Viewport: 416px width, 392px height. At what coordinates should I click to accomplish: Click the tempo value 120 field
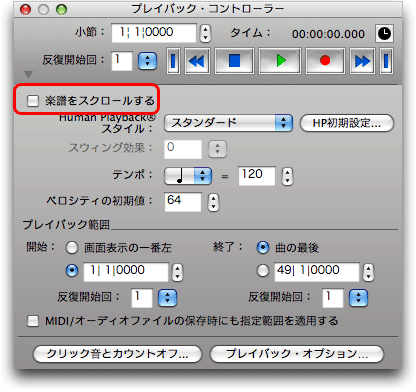coord(257,176)
